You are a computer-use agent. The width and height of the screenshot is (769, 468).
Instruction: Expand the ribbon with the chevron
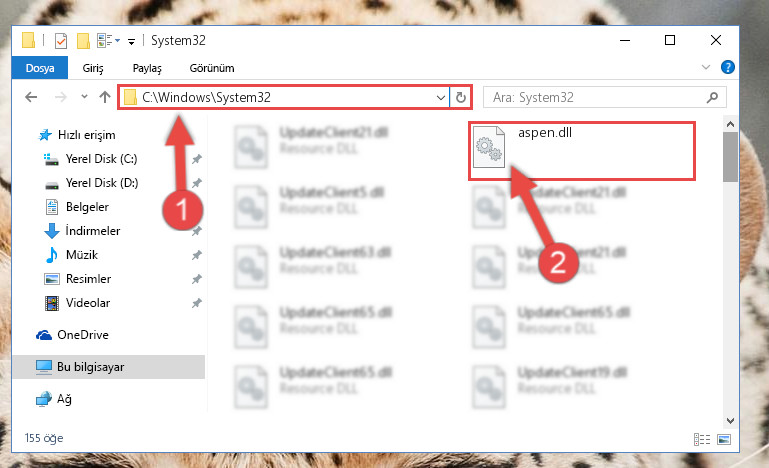pos(706,67)
